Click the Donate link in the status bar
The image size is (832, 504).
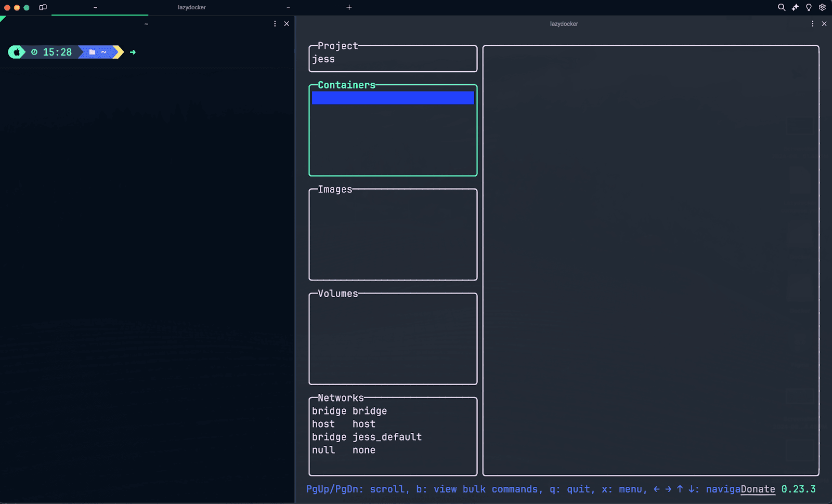point(758,489)
